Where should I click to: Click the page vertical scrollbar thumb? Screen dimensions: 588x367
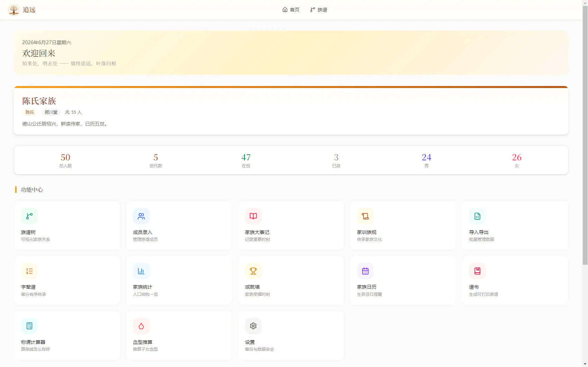585,135
